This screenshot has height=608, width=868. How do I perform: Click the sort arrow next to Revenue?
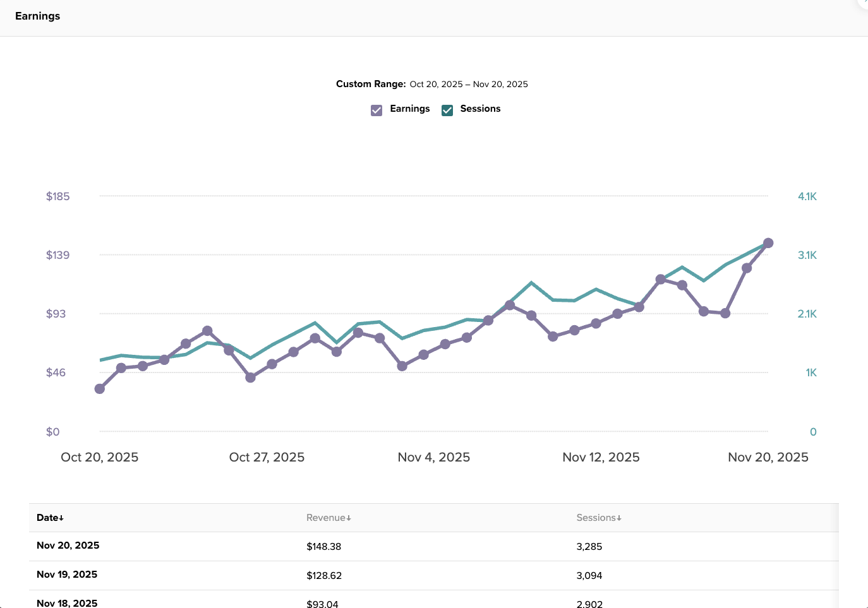(349, 518)
